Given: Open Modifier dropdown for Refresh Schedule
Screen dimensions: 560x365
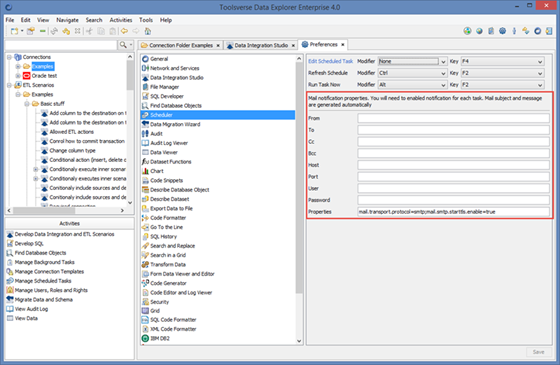Looking at the screenshot, I should [x=443, y=73].
